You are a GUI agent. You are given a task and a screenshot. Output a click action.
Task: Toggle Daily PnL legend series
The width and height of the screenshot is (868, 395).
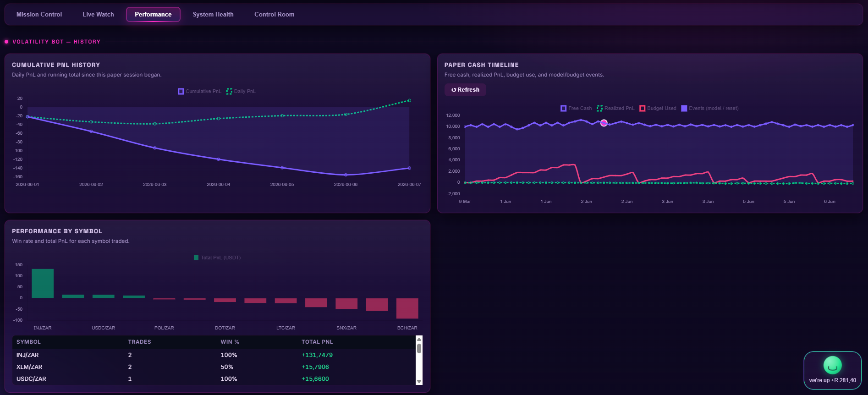[241, 91]
